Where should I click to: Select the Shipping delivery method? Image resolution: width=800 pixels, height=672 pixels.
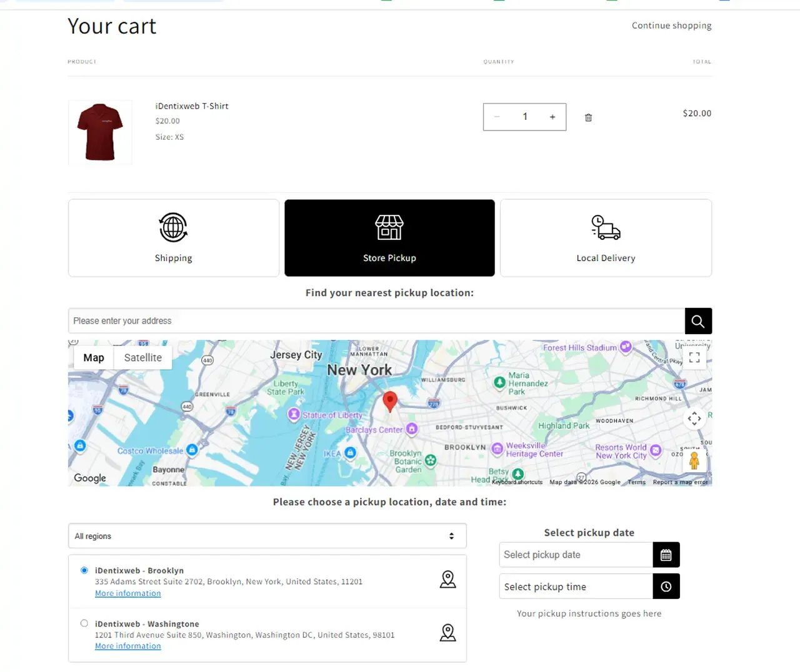pyautogui.click(x=174, y=238)
